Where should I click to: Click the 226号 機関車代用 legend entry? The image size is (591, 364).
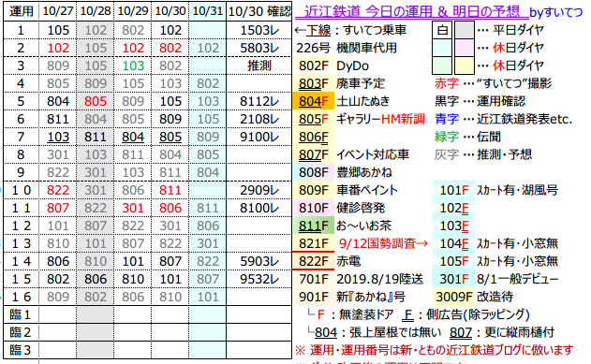[x=347, y=48]
